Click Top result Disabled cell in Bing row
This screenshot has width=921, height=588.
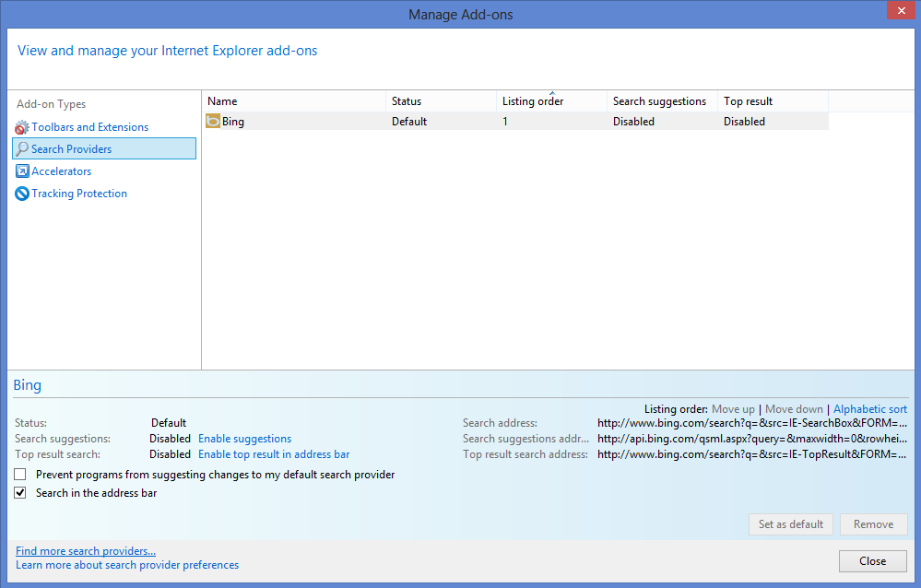coord(744,122)
